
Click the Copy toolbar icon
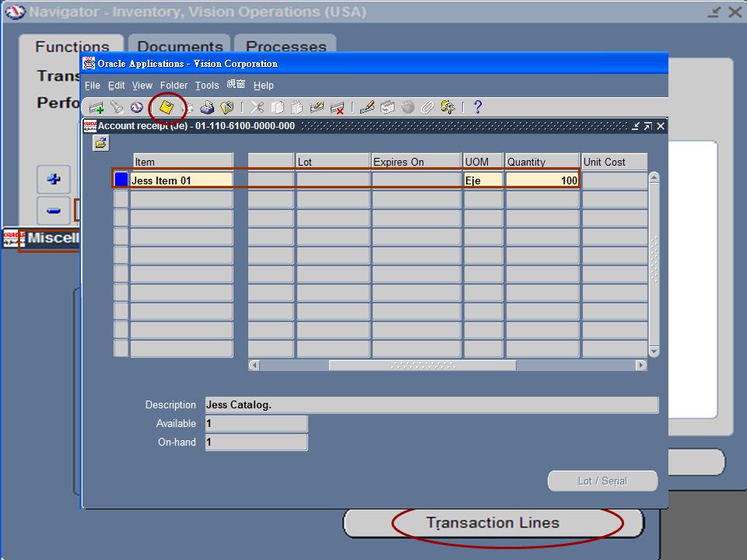coord(277,107)
